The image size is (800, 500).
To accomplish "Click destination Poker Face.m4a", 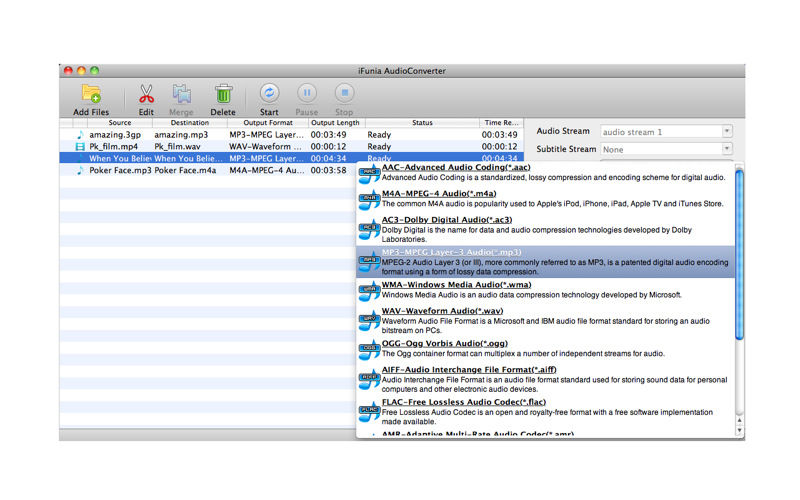I will tap(185, 170).
